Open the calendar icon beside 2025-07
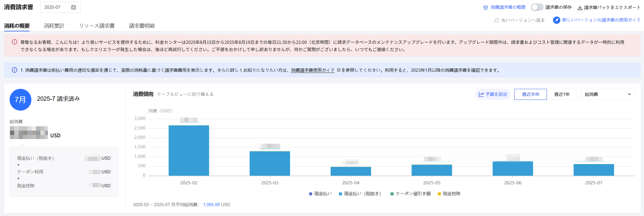This screenshot has width=644, height=216. 74,7
